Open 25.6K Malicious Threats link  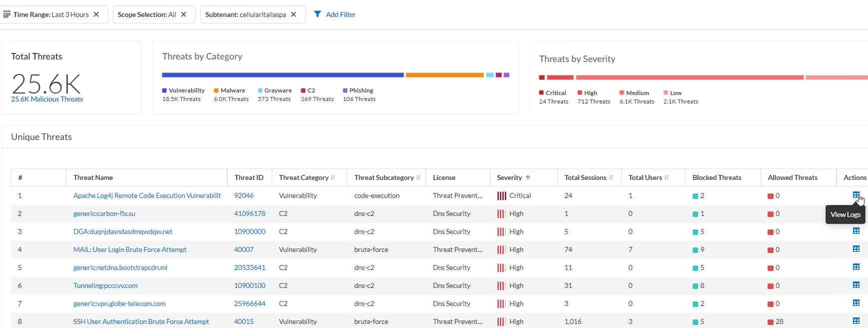tap(47, 99)
